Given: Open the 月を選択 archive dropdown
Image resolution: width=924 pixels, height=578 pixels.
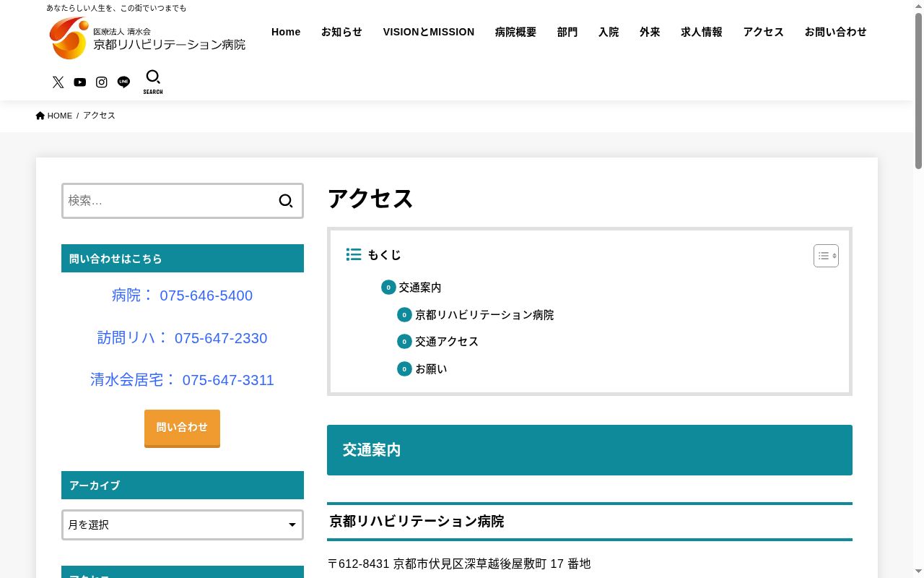Looking at the screenshot, I should click(x=183, y=525).
